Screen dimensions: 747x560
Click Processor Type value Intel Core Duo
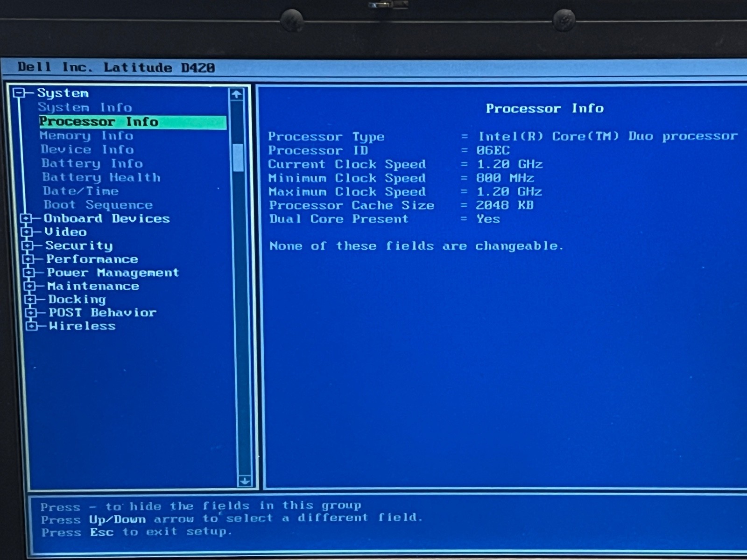(608, 136)
